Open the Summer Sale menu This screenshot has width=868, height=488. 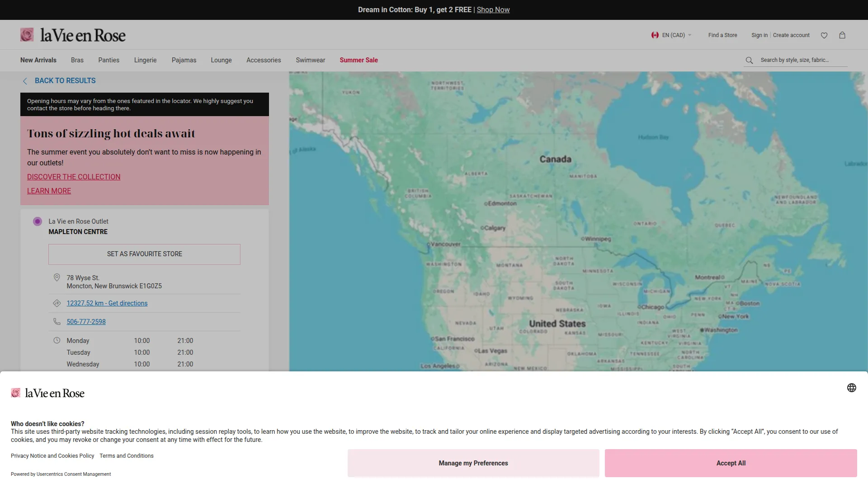(x=359, y=60)
